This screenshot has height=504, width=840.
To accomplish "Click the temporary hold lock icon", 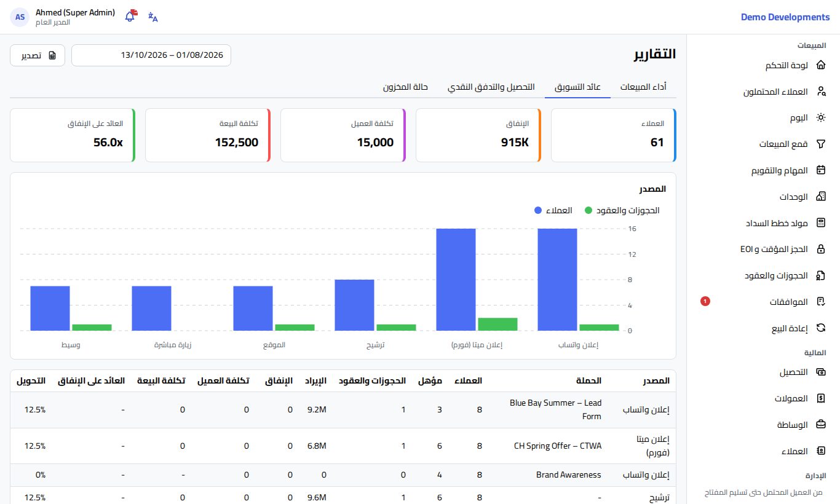I will [820, 249].
